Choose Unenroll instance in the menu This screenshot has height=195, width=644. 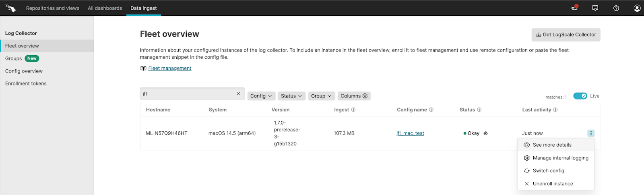[x=553, y=184]
